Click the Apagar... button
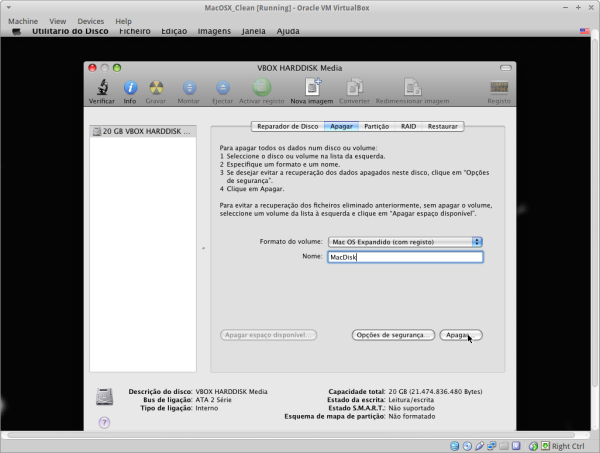600x453 pixels. 461,335
